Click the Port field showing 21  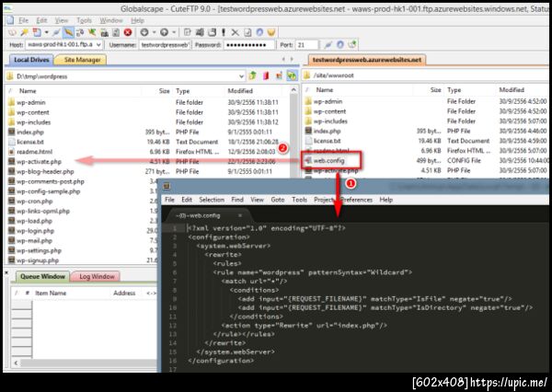(x=307, y=45)
